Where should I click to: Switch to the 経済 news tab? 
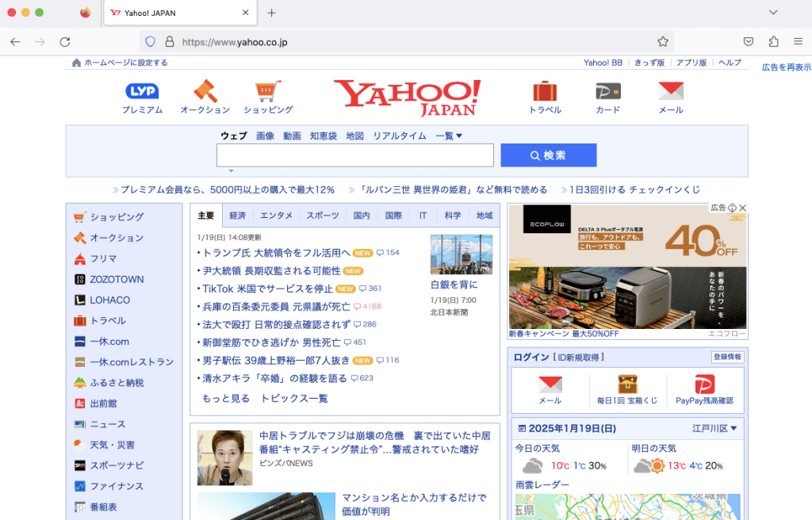pos(238,216)
